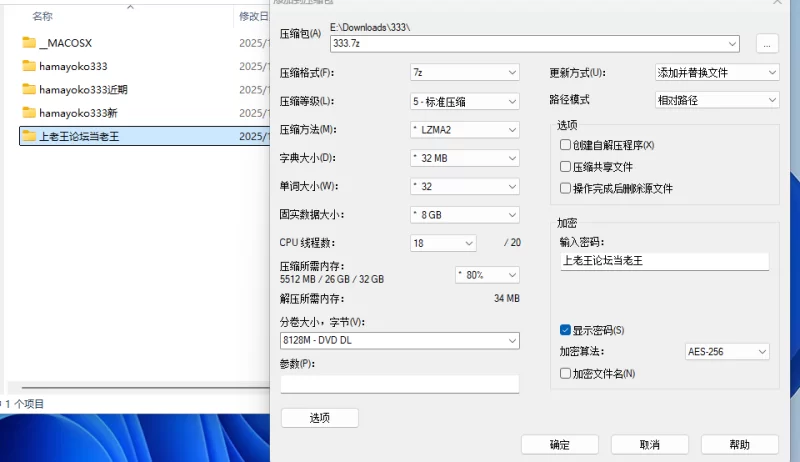Click the hamayoko333新 folder icon
Screen dimensions: 800x462
29,113
